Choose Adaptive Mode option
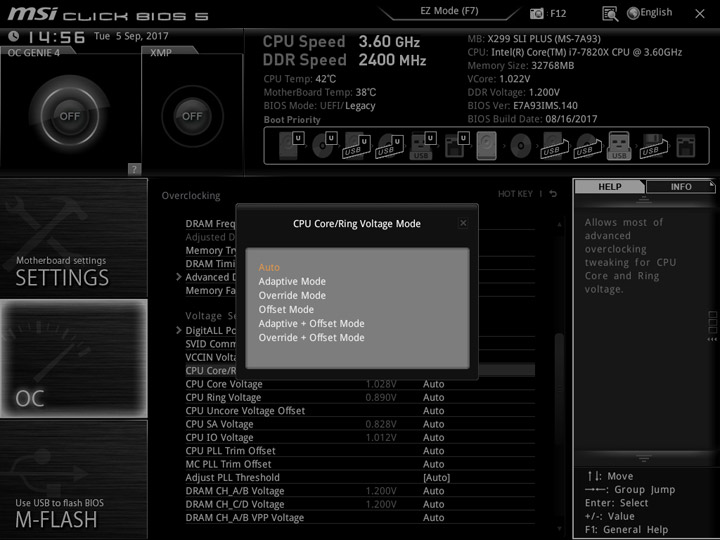This screenshot has height=540, width=720. coord(292,281)
